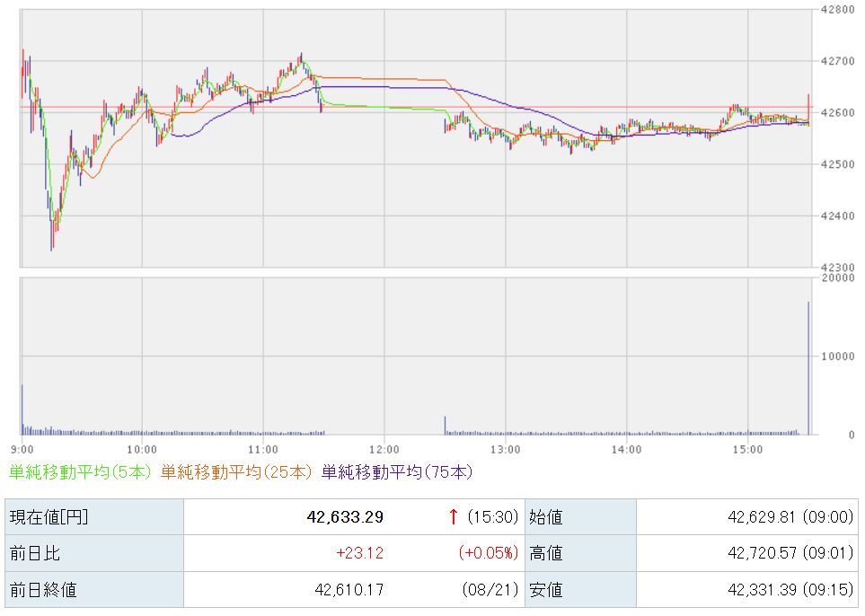The image size is (865, 616).
Task: Select the 単純移動平均(5本) green legend label
Action: tap(80, 472)
